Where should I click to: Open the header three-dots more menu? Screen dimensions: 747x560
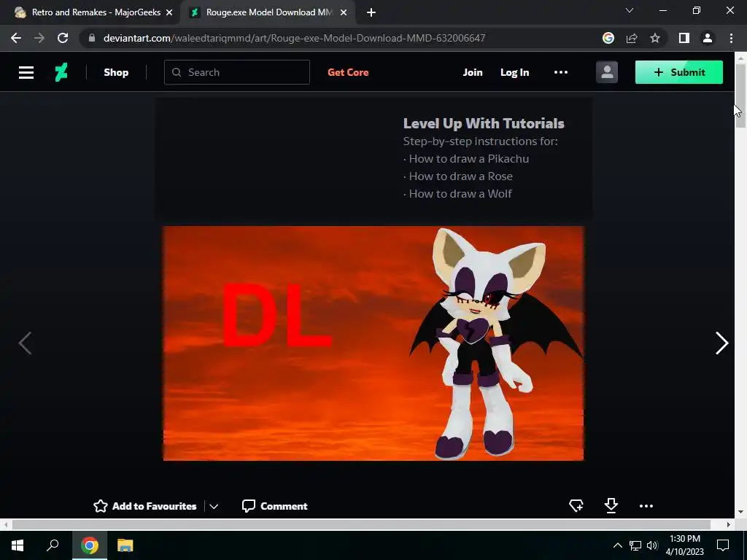tap(561, 72)
